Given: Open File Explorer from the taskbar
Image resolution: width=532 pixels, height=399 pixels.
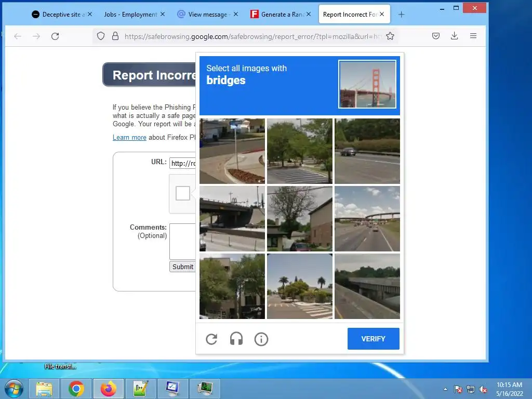Looking at the screenshot, I should click(x=44, y=389).
